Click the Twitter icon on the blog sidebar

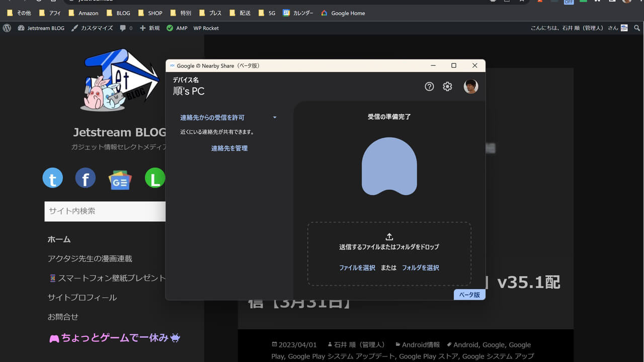point(52,177)
